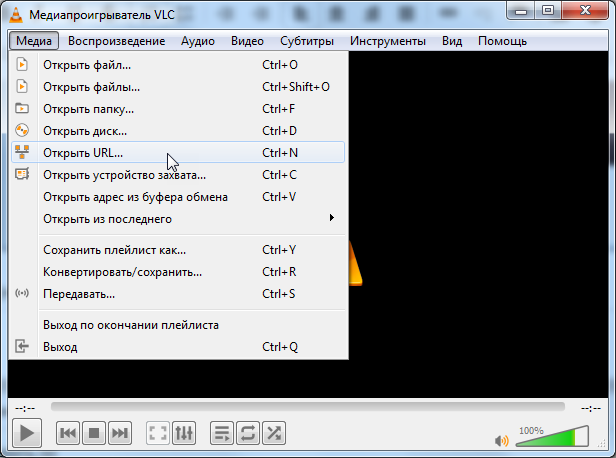The width and height of the screenshot is (616, 458).
Task: Choose Открыть устройство захвата... entry
Action: pos(178,174)
